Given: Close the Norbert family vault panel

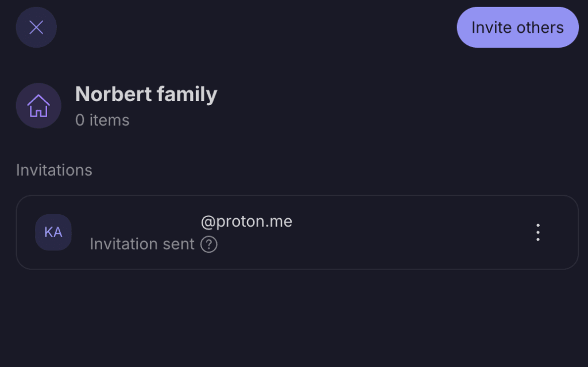Looking at the screenshot, I should [x=36, y=27].
